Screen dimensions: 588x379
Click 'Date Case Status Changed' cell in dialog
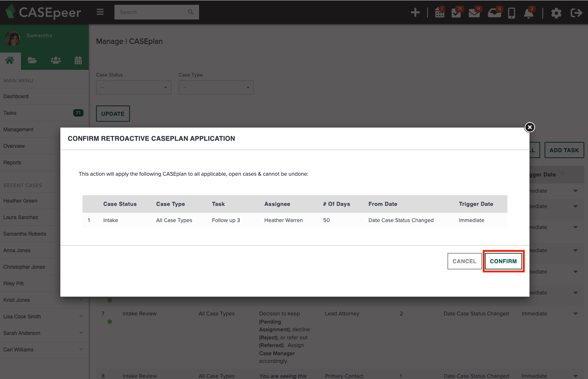[x=401, y=220]
